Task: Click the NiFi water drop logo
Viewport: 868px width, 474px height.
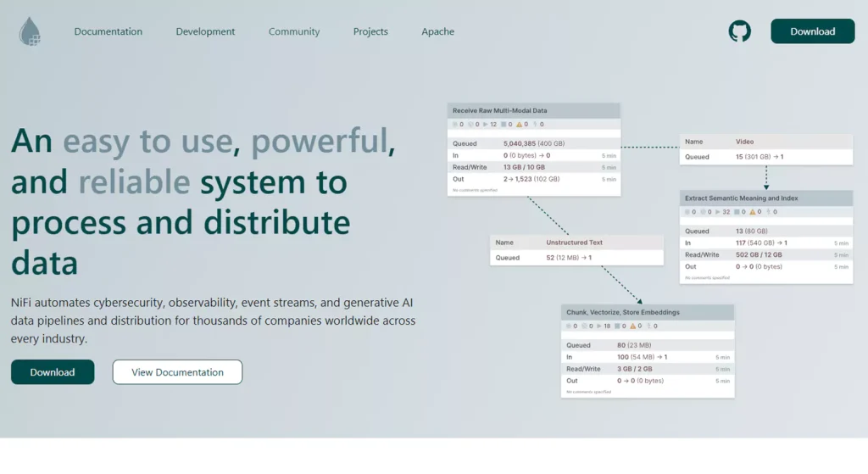Action: 30,31
